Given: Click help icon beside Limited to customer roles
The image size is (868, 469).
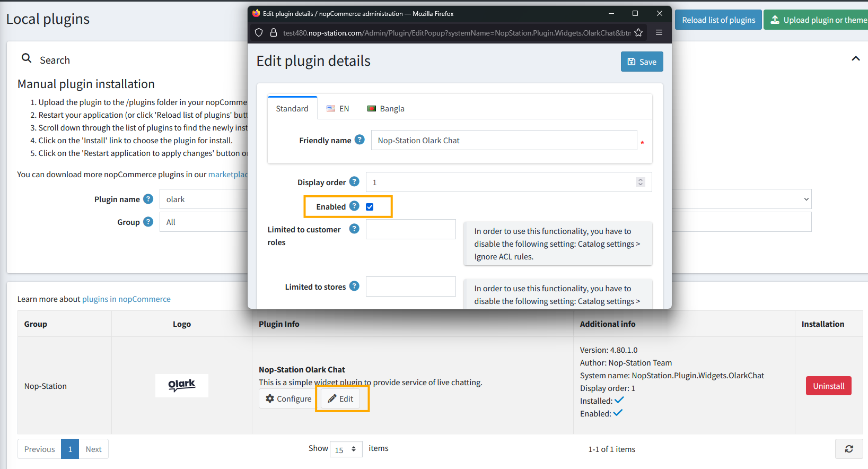Looking at the screenshot, I should point(354,229).
